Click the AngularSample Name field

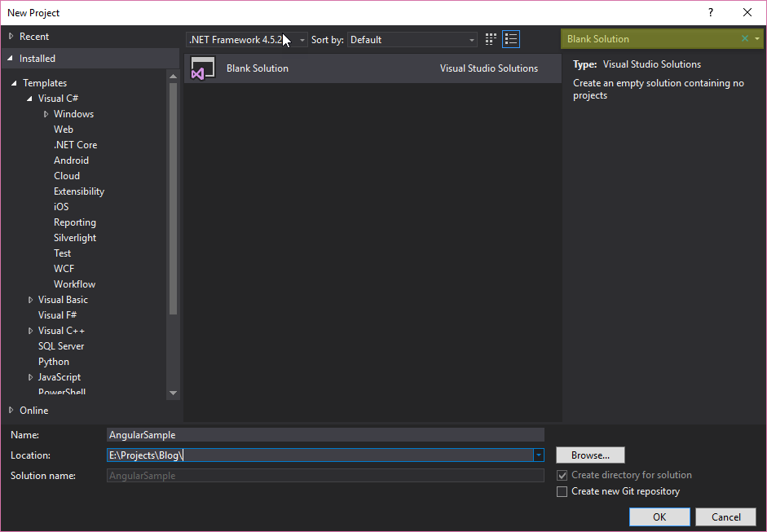click(x=326, y=434)
